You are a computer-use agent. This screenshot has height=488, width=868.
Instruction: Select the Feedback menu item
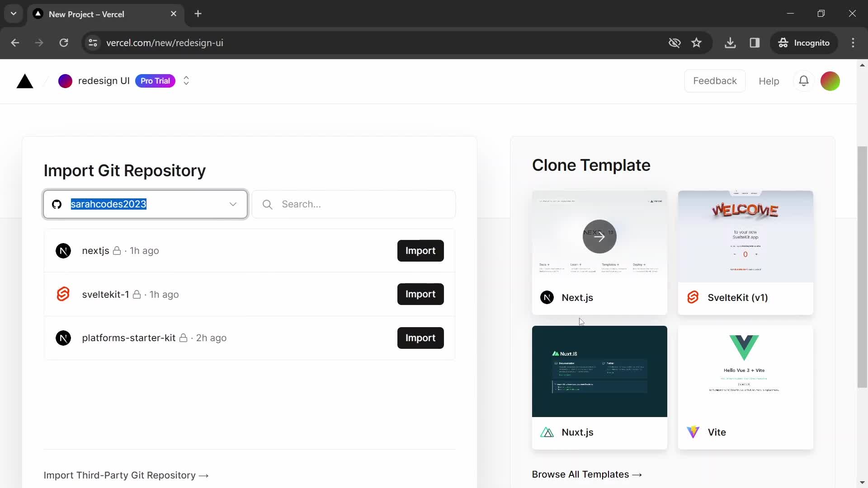[x=715, y=81]
